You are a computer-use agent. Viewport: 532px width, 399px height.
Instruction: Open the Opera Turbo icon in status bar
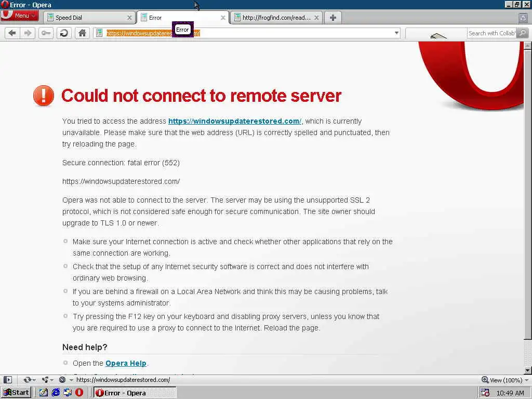click(62, 380)
